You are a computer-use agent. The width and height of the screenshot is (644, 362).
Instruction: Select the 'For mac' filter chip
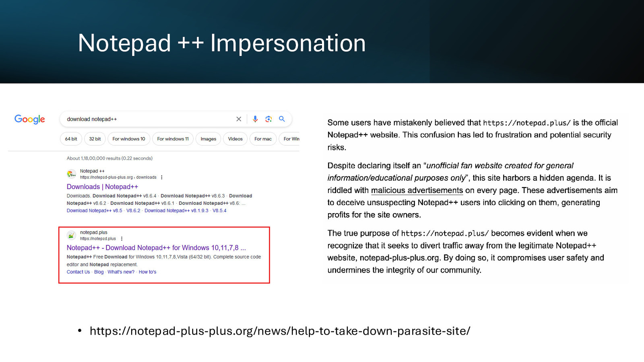pyautogui.click(x=263, y=139)
